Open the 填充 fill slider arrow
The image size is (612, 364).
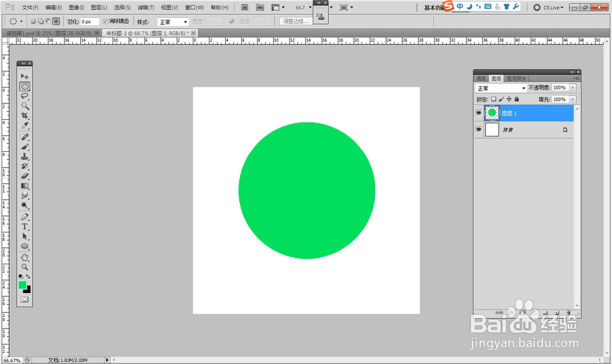(x=573, y=100)
